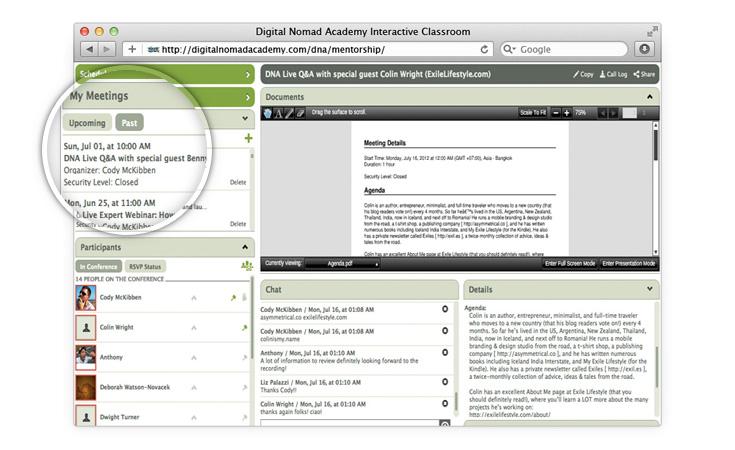Click the Google search magnifier icon
The image size is (735, 450).
click(x=509, y=49)
